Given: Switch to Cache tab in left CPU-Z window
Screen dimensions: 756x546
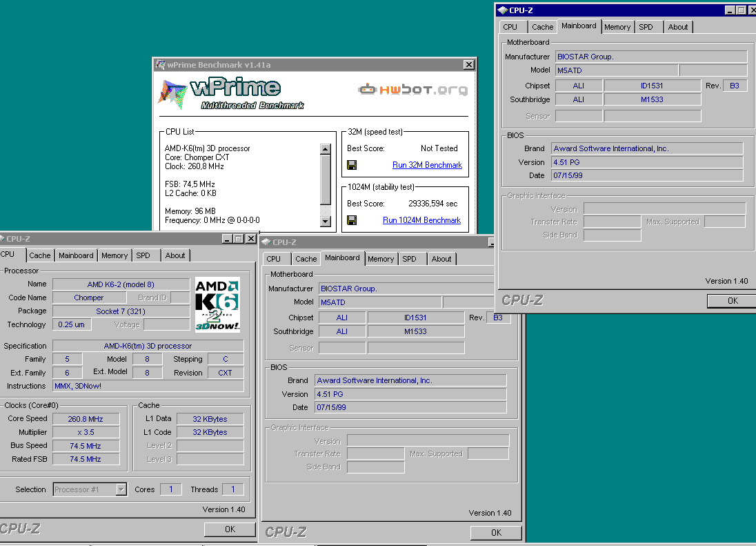Looking at the screenshot, I should pyautogui.click(x=39, y=255).
